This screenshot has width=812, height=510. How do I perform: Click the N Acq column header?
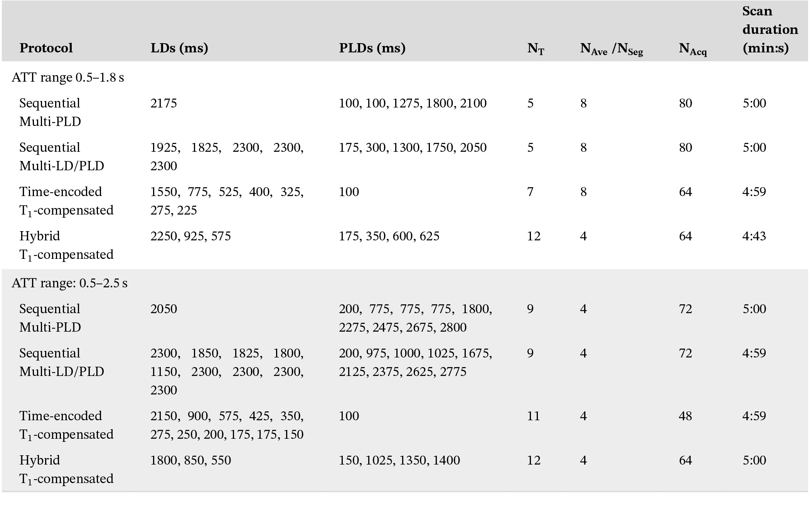pos(692,49)
